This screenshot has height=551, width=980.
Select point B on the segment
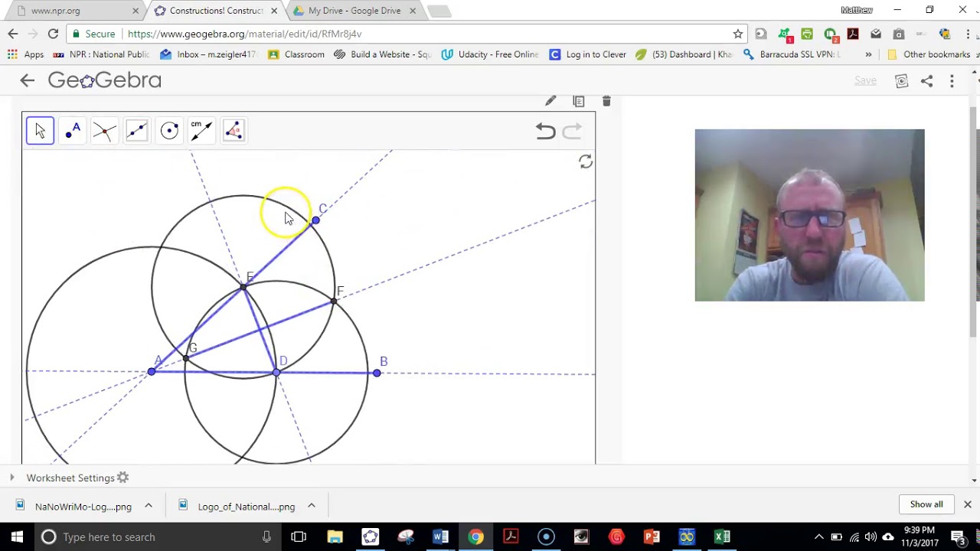(x=377, y=373)
